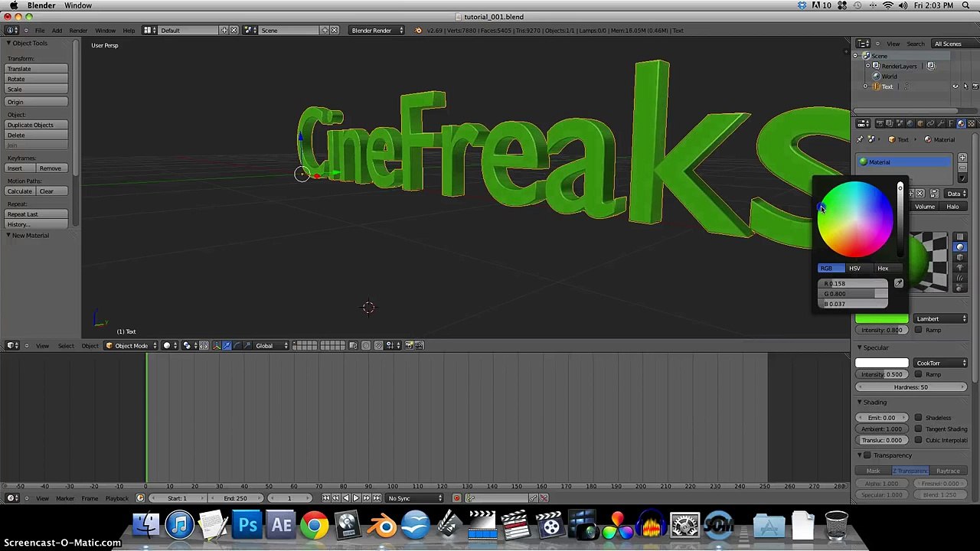Open the Render menu
Viewport: 980px width, 551px height.
(x=78, y=31)
